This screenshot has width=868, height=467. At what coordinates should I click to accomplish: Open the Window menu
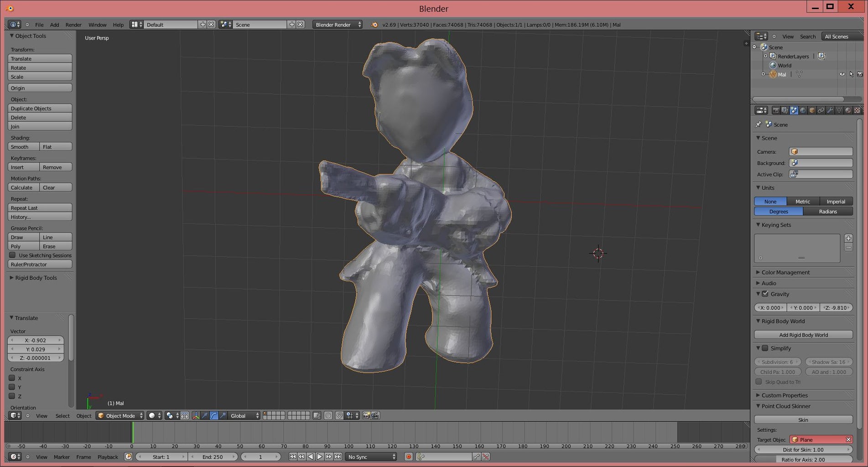pos(97,25)
